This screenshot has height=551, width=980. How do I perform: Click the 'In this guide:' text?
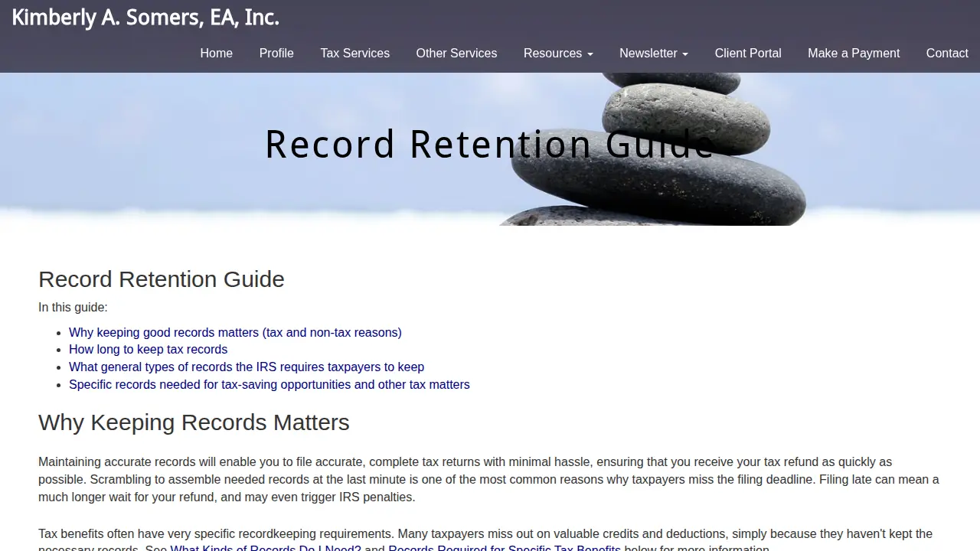coord(73,308)
